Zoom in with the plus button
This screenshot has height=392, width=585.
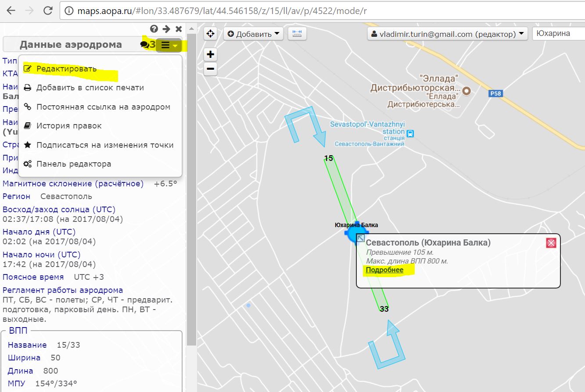click(x=211, y=54)
